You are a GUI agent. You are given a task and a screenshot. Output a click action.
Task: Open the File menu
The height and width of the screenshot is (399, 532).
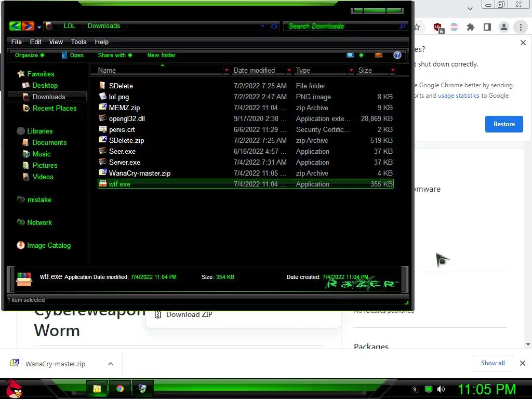click(x=16, y=42)
